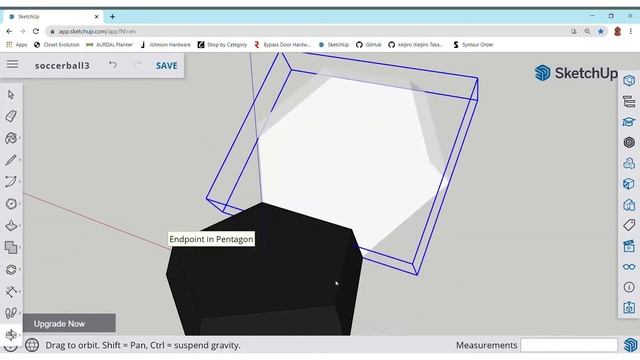
Task: Click the SketchUp icon in status bar
Action: [x=630, y=345]
